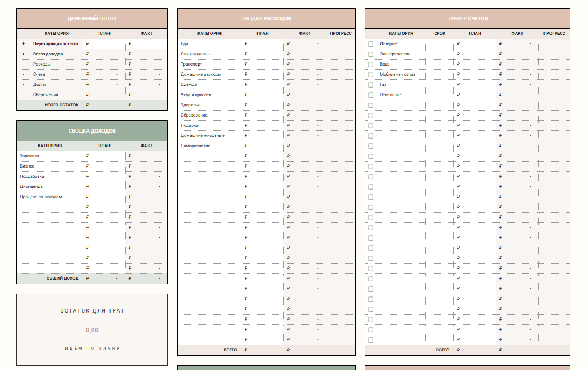The width and height of the screenshot is (588, 370).
Task: Select the ИТОГО ОСТАТОК total row label
Action: (61, 105)
